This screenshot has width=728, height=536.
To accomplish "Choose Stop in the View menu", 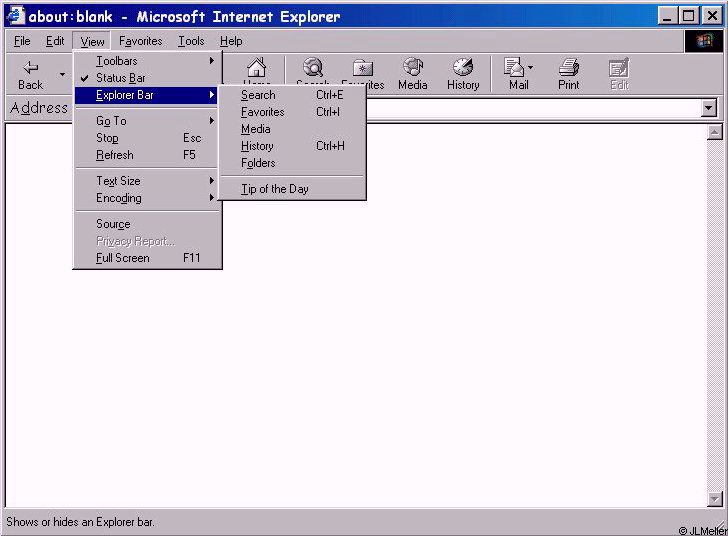I will click(x=147, y=138).
